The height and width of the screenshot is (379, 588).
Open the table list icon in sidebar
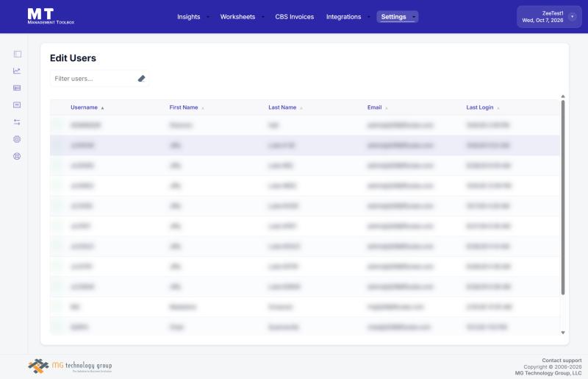click(17, 88)
